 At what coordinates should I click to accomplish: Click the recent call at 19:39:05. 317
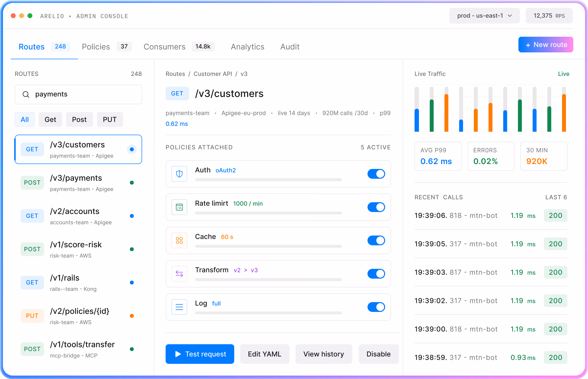point(491,244)
